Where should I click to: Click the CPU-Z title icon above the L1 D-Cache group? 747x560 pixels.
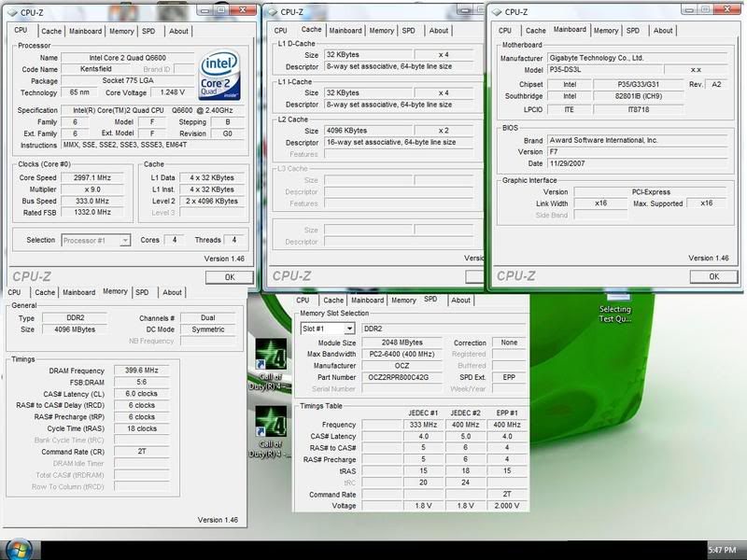click(x=273, y=12)
